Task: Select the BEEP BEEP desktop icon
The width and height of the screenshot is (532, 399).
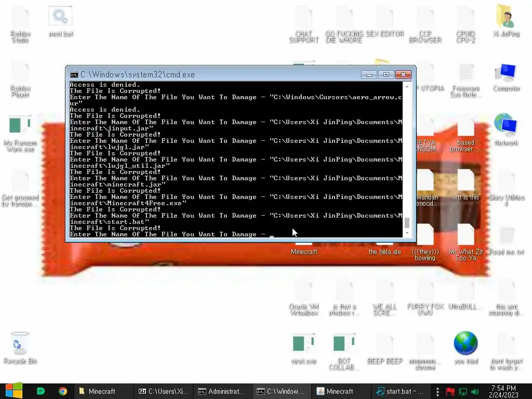Action: point(384,349)
